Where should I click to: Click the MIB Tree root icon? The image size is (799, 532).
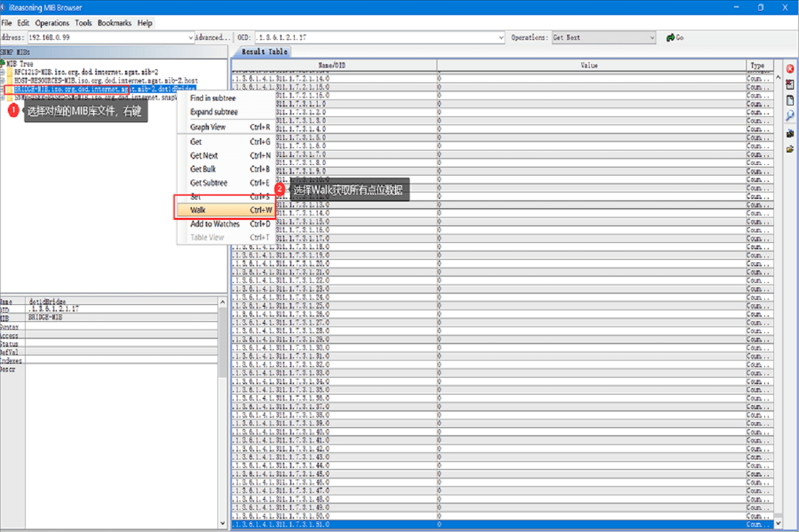pos(3,63)
